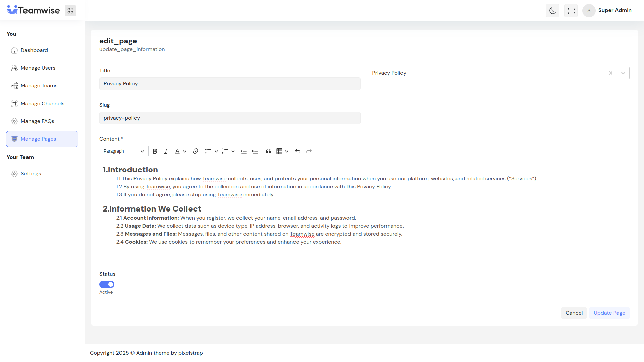Toggle bold formatting in editor toolbar
Viewport: 644px width, 362px height.
click(155, 151)
